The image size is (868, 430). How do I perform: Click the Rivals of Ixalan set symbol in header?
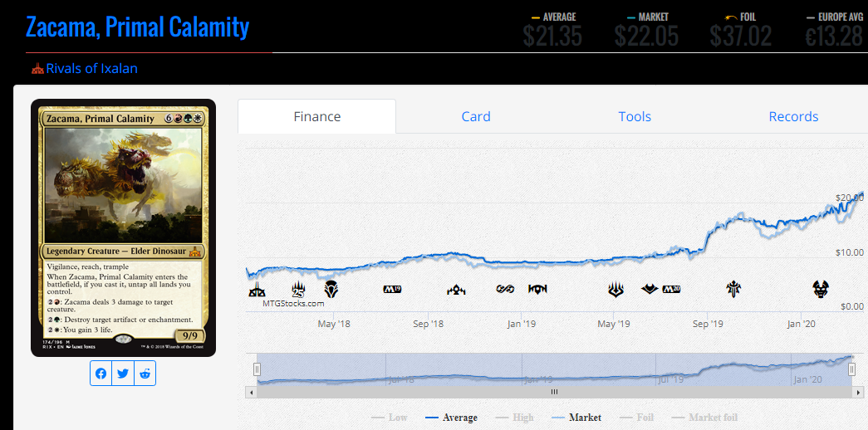pos(37,69)
